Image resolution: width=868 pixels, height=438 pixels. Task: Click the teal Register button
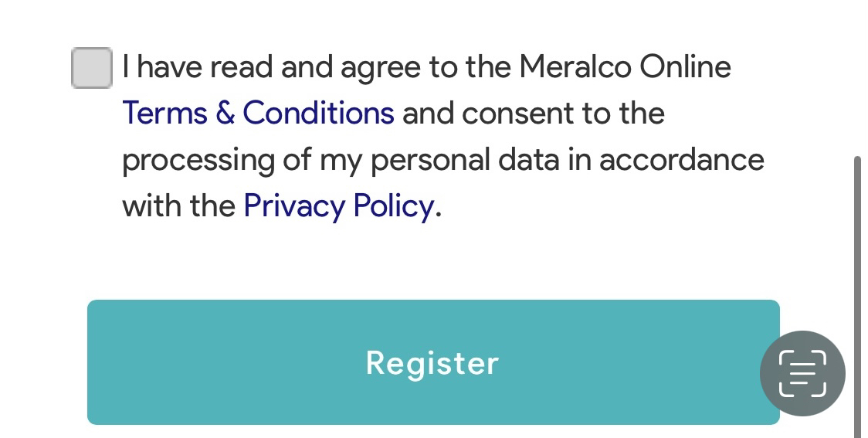click(433, 362)
